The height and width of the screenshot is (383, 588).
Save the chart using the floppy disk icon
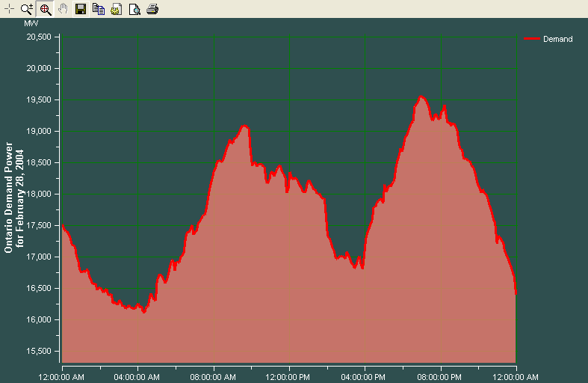81,9
